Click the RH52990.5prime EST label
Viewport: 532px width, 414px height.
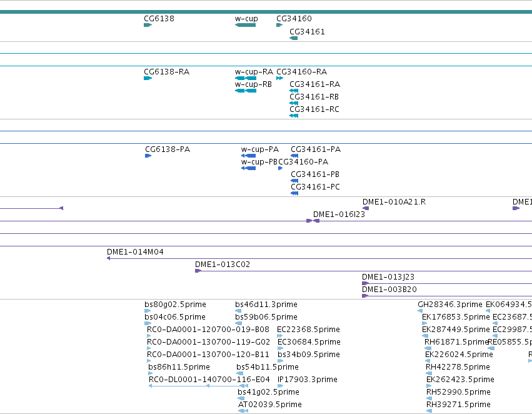pos(459,393)
